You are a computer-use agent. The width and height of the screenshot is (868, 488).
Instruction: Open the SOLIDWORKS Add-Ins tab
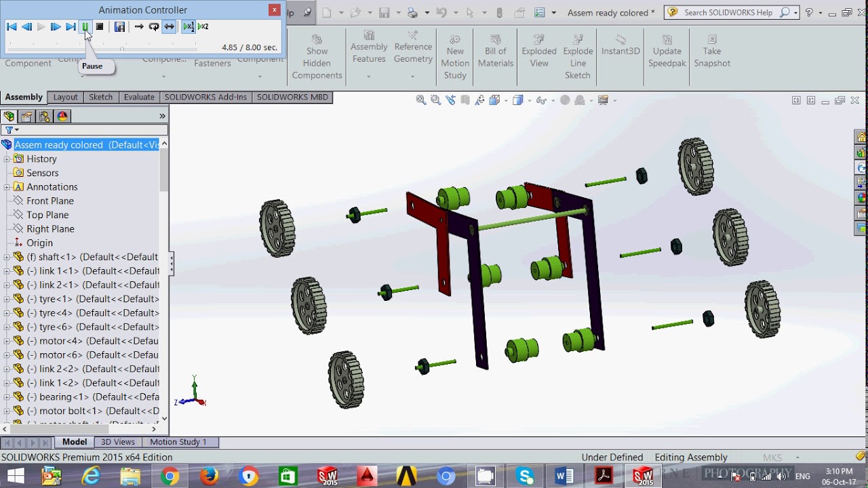(x=205, y=97)
